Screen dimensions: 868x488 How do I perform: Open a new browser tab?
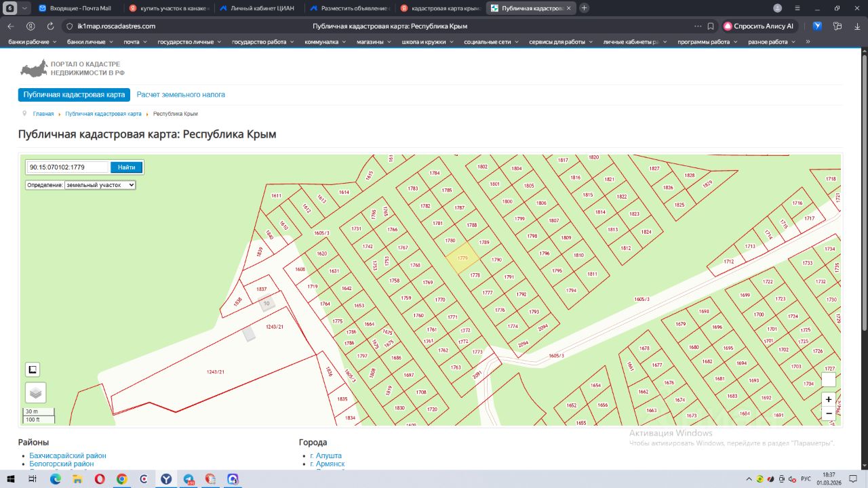(585, 8)
